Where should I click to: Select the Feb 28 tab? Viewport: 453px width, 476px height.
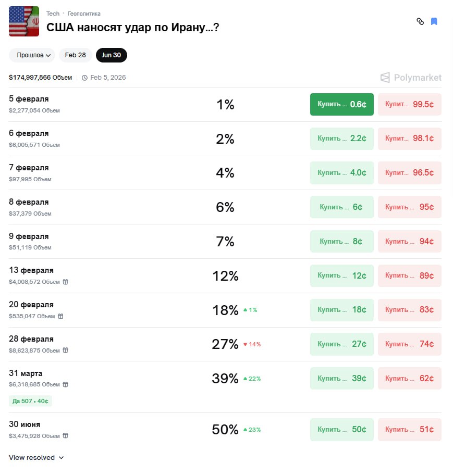pos(76,55)
